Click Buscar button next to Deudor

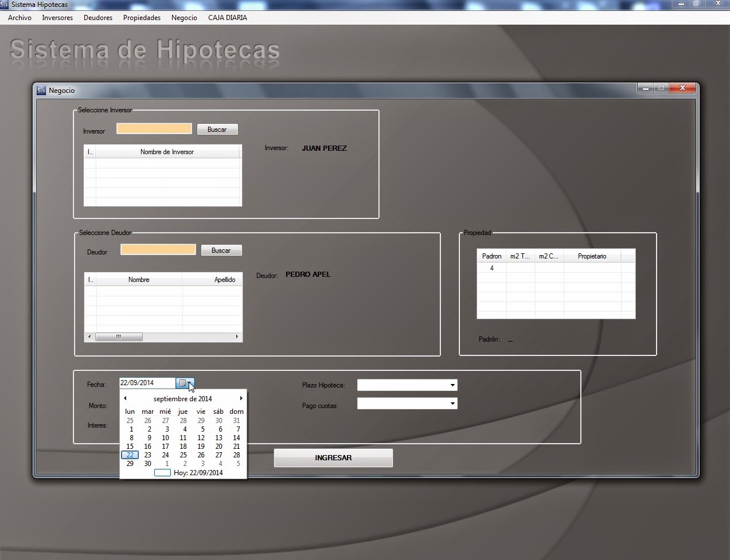click(221, 250)
